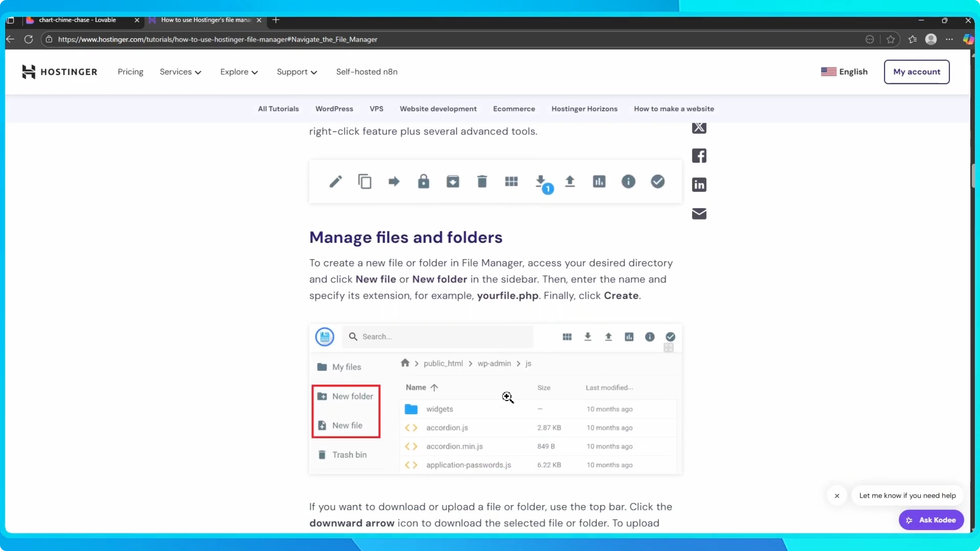Click the copy icon in toolbar image

(x=365, y=182)
